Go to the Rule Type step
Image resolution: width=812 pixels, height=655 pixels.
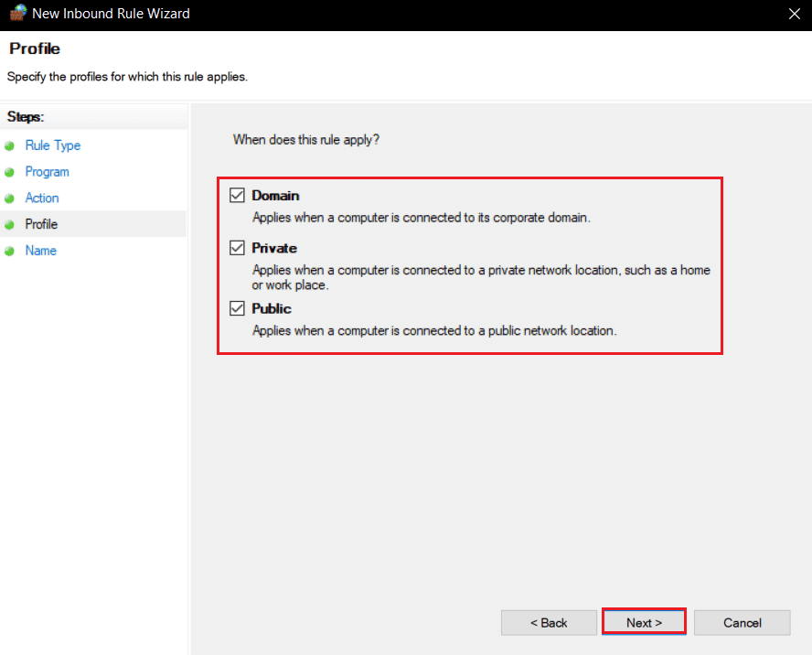tap(53, 145)
